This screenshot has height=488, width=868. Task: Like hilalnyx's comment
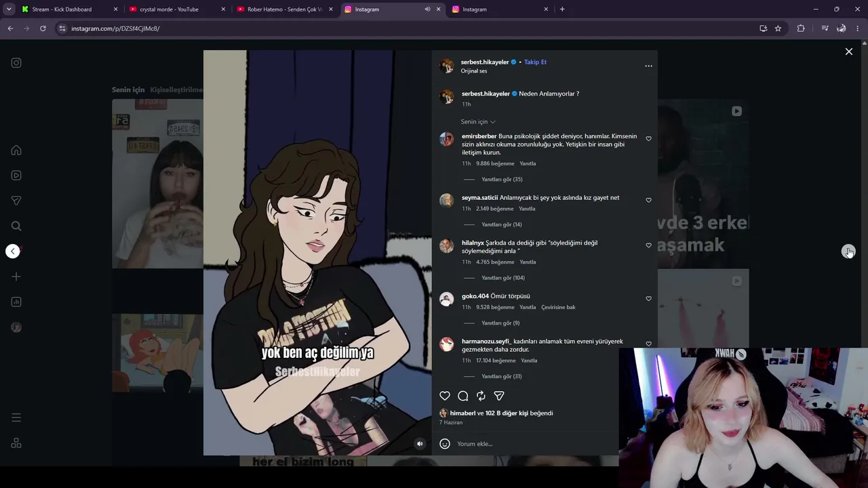(648, 245)
